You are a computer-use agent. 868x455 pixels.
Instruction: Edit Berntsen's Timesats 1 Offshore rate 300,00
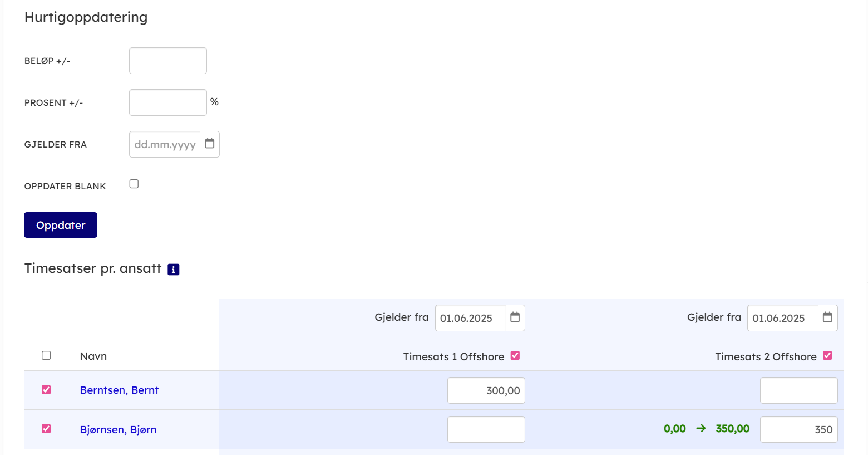486,390
